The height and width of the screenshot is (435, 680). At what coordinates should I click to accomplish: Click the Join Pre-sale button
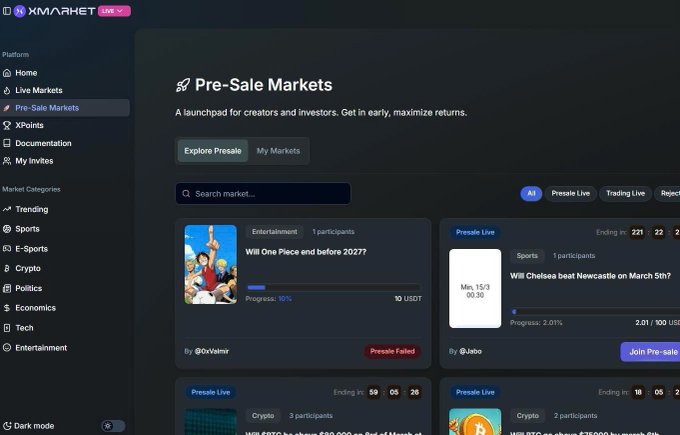coord(650,352)
